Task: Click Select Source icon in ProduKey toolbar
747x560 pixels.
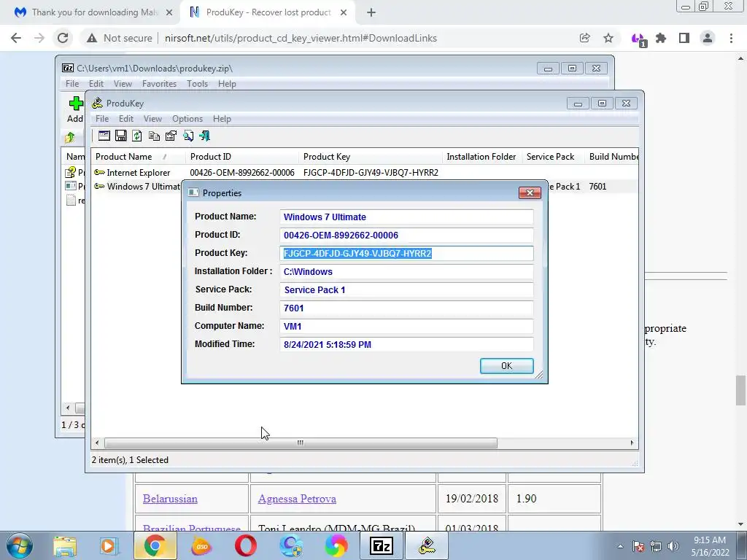Action: [104, 136]
